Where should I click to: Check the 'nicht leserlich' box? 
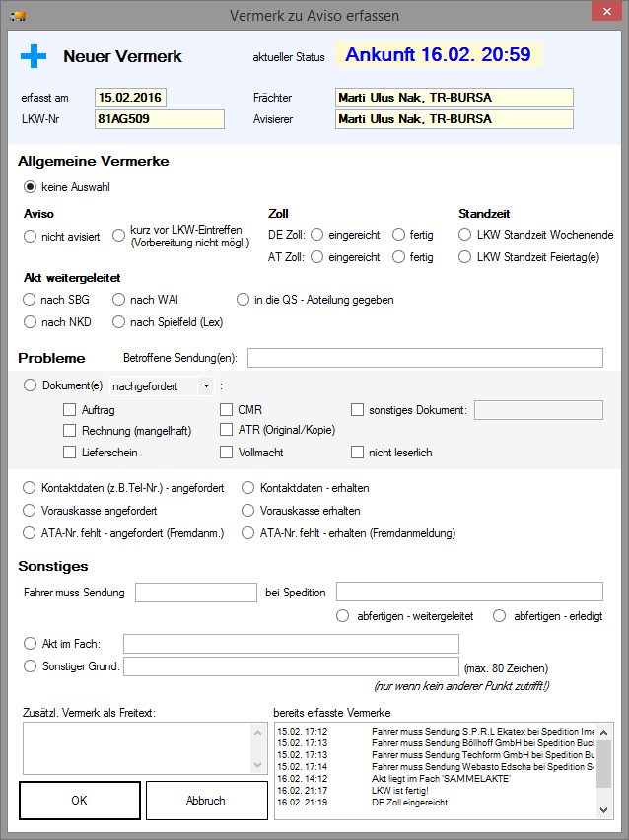click(357, 453)
